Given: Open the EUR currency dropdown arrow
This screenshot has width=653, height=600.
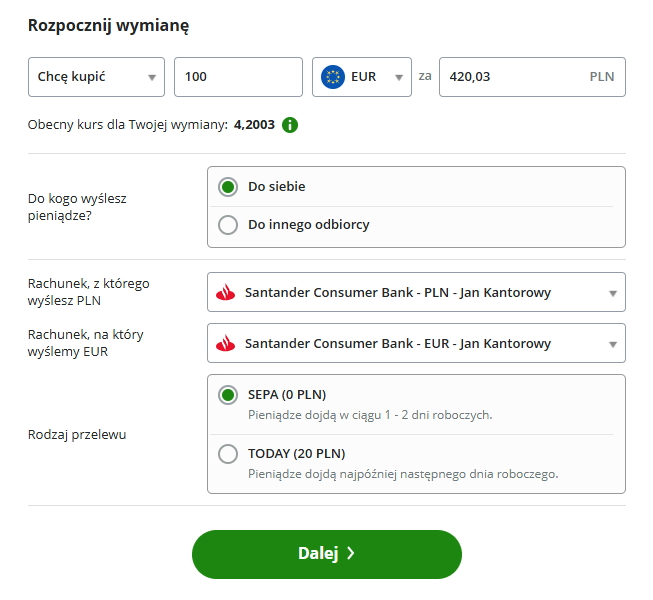Looking at the screenshot, I should point(398,77).
